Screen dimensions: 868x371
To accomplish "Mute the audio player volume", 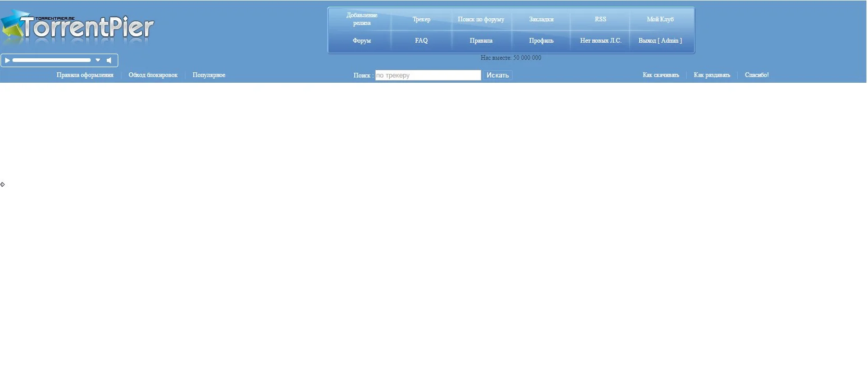I will point(109,60).
